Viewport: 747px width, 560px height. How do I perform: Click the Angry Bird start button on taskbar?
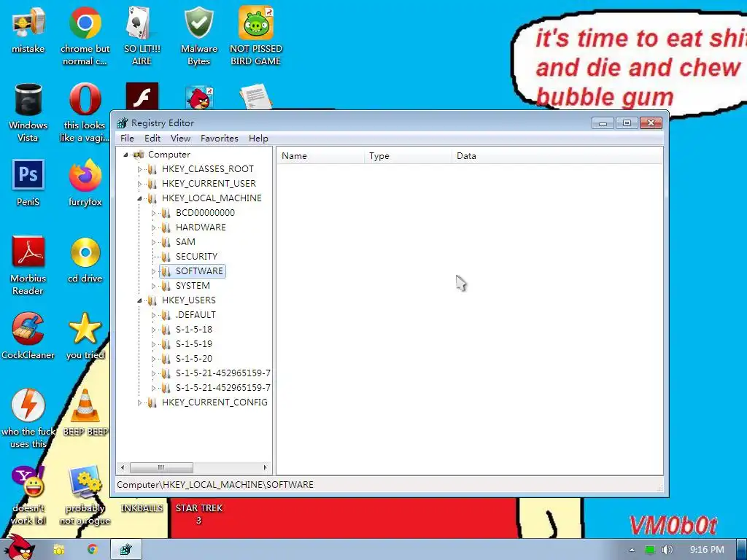pyautogui.click(x=19, y=548)
